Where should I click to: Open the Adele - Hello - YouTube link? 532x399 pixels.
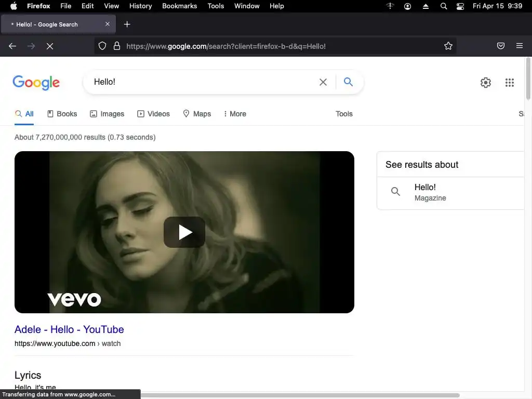pyautogui.click(x=69, y=329)
